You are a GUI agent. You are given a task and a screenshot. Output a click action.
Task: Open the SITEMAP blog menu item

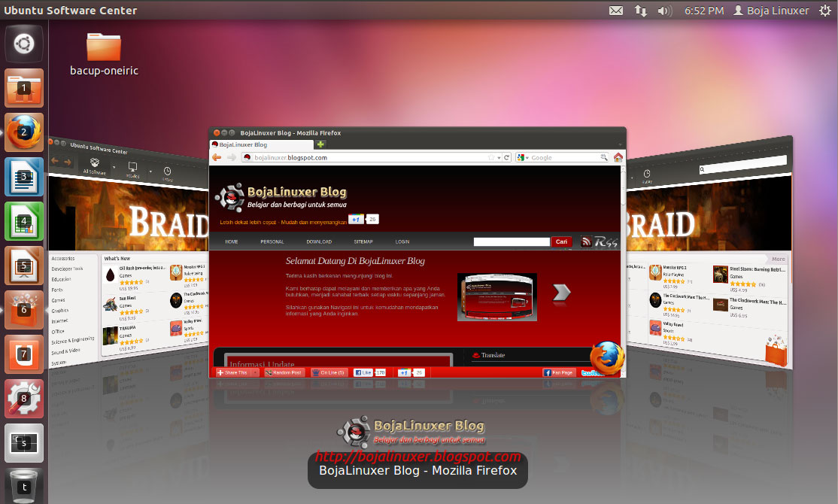pyautogui.click(x=363, y=241)
